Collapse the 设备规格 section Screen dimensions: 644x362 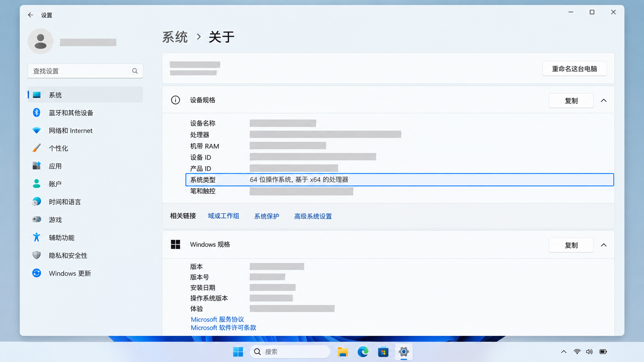[604, 100]
